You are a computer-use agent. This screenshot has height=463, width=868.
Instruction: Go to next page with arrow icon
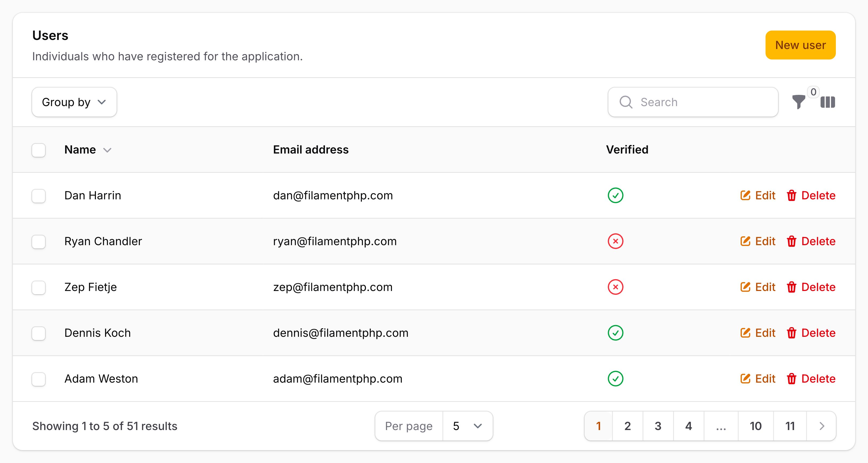tap(821, 426)
